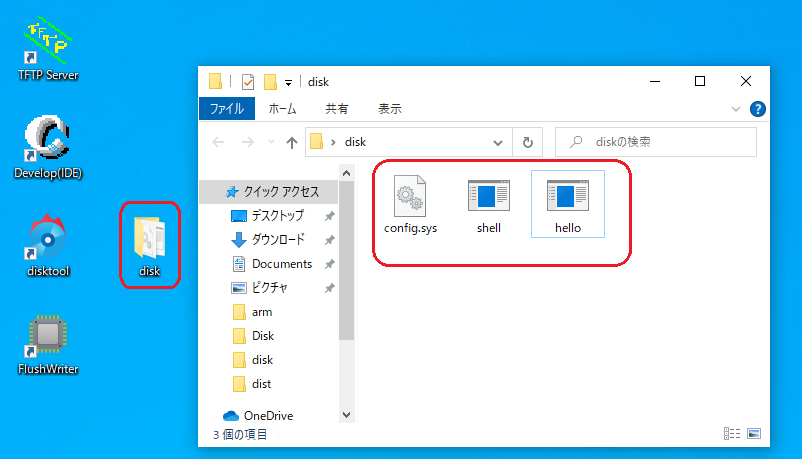Click the Explorer window folder icon in title bar
Screen dimensions: 802x459
coord(215,81)
